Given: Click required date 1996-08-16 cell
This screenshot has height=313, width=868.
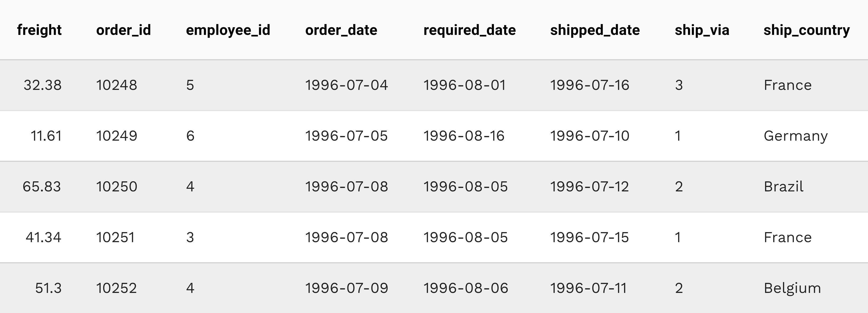Looking at the screenshot, I should coord(464,136).
